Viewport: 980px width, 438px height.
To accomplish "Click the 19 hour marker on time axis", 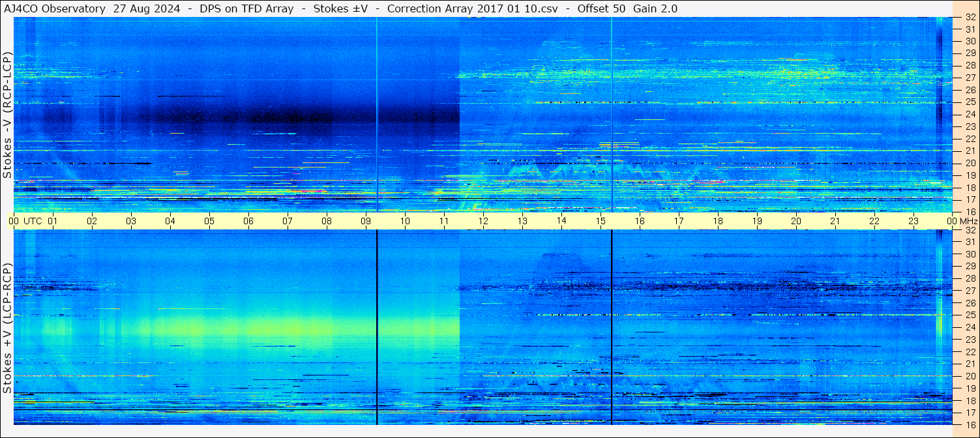I will click(x=757, y=221).
